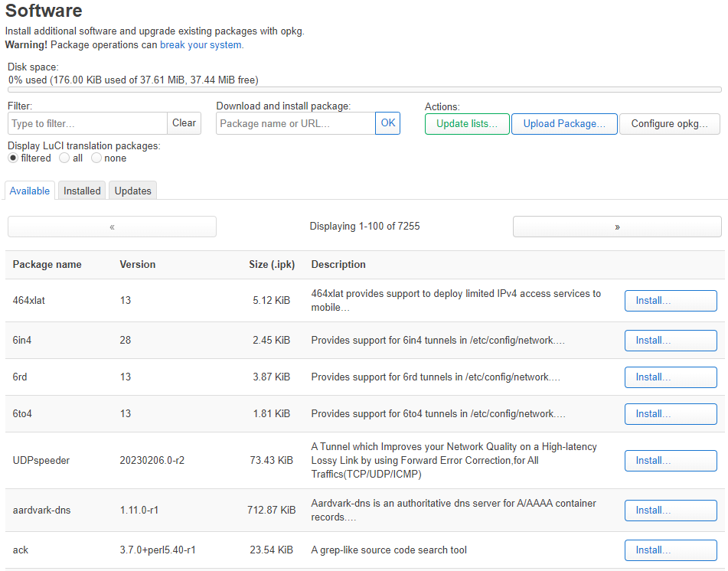This screenshot has height=571, width=728.
Task: Install the 6to4 package
Action: (671, 414)
